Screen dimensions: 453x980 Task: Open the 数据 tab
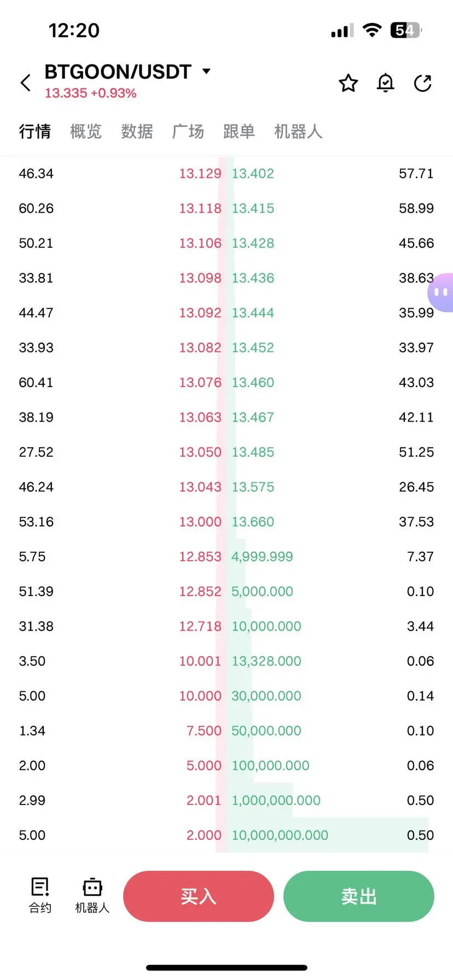click(137, 131)
